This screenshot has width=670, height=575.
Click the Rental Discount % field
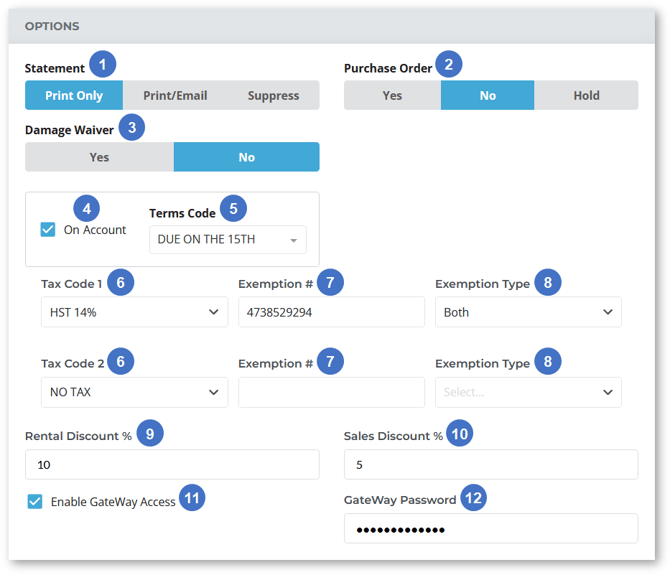point(172,465)
